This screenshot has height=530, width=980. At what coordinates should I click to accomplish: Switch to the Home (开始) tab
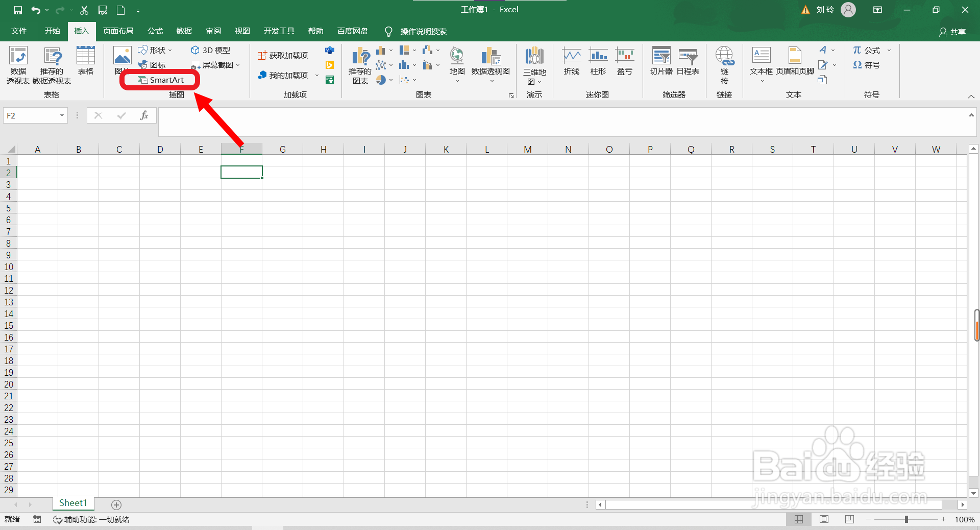[x=52, y=31]
